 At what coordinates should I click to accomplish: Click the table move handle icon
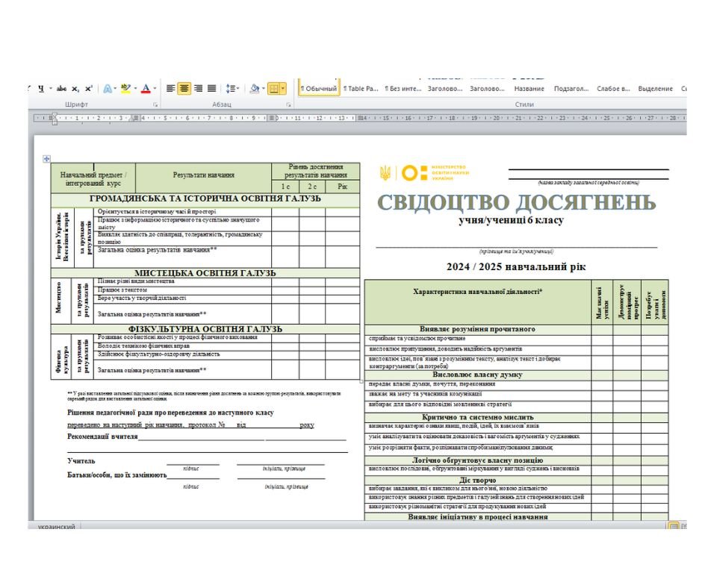click(46, 159)
